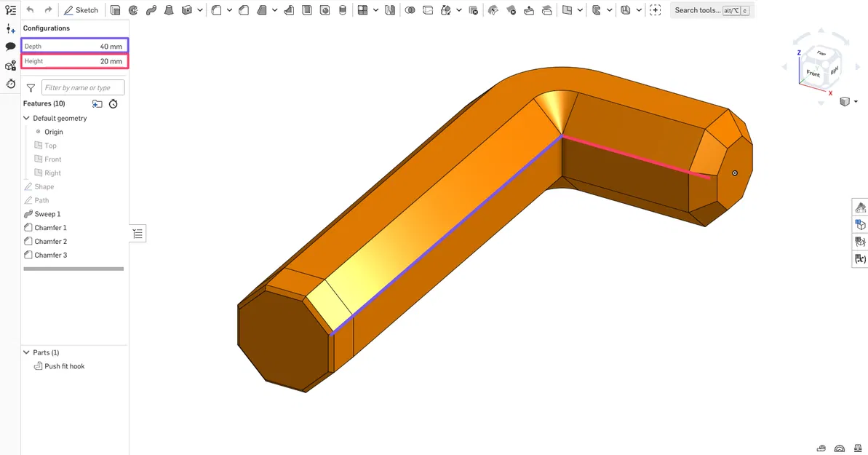Open the Sketch tool
The image size is (868, 455).
point(81,9)
